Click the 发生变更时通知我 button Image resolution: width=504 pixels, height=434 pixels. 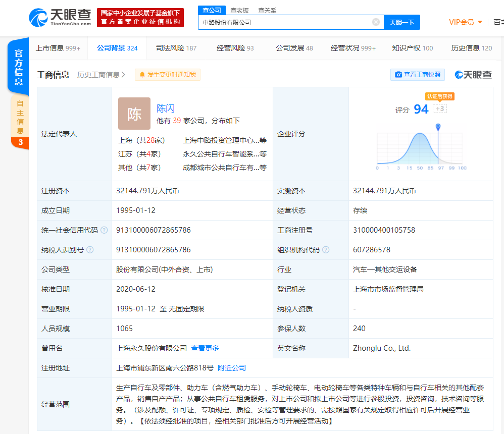coord(168,75)
